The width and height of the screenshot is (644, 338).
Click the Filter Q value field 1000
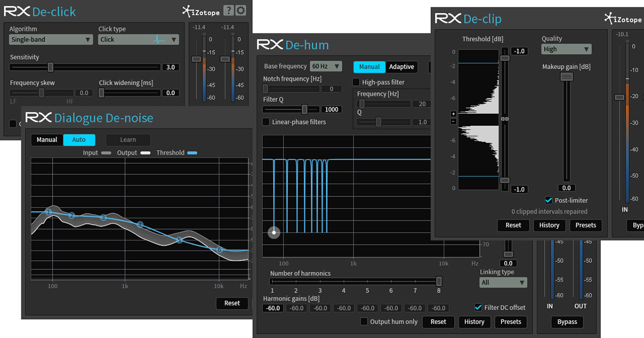[x=332, y=109]
